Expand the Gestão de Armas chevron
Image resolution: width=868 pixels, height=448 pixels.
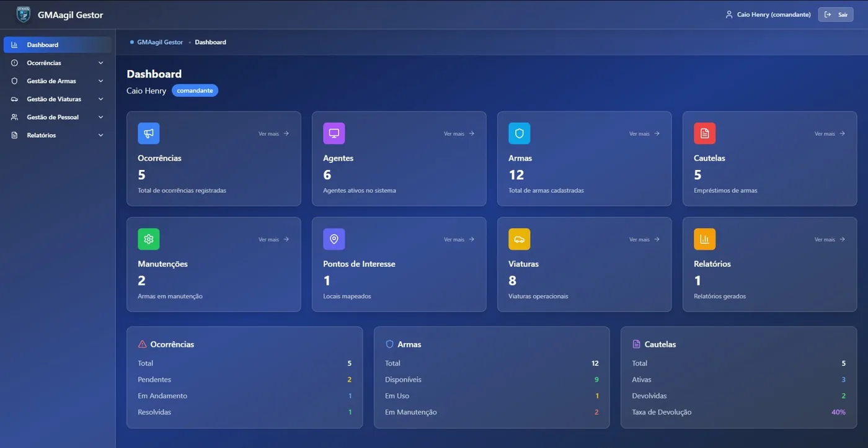pos(101,81)
